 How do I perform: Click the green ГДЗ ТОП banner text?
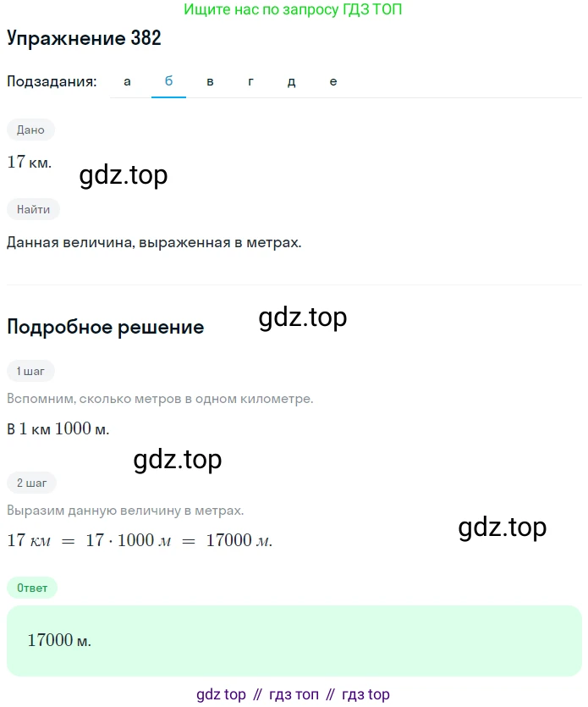click(x=293, y=9)
